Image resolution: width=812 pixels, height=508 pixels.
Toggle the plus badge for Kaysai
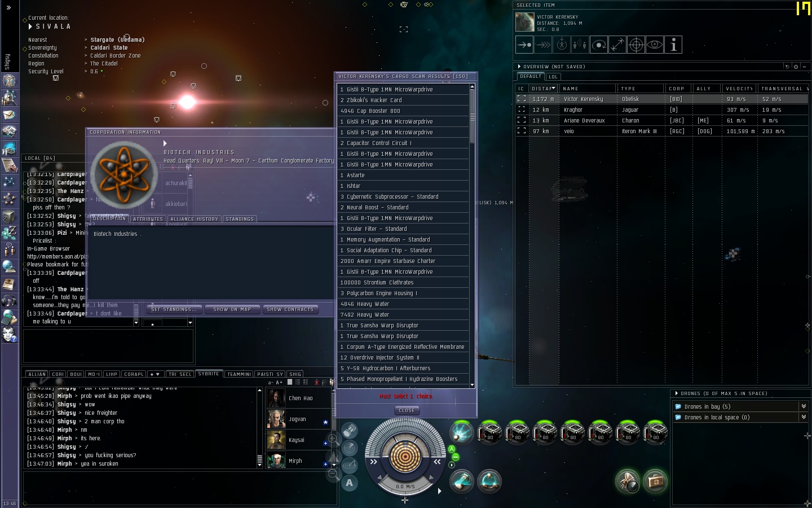[x=325, y=443]
